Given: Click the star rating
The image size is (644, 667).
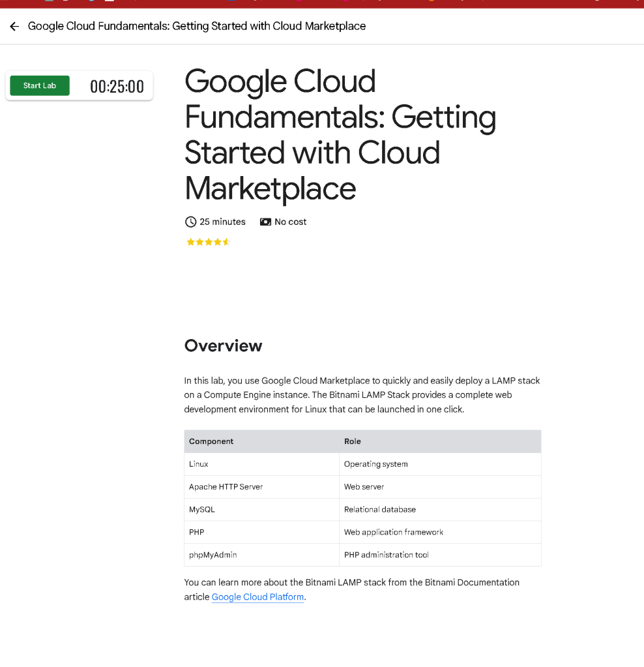Looking at the screenshot, I should (209, 242).
